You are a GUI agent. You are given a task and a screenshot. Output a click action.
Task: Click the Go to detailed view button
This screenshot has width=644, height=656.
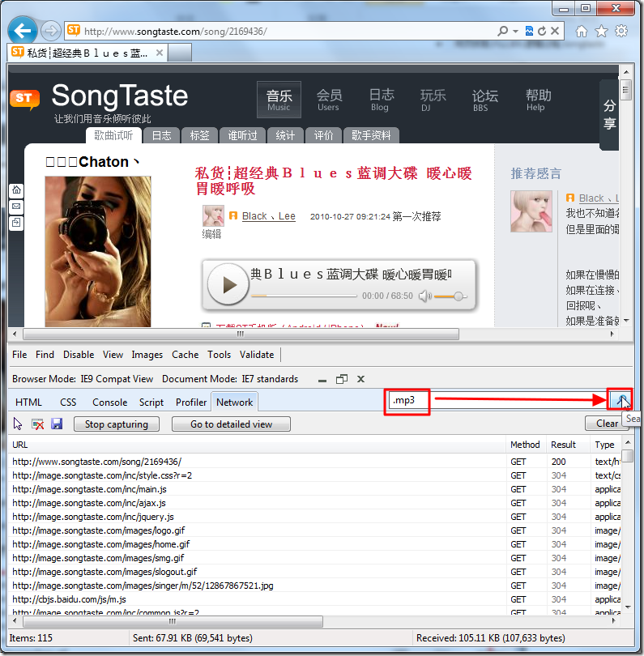tap(231, 424)
